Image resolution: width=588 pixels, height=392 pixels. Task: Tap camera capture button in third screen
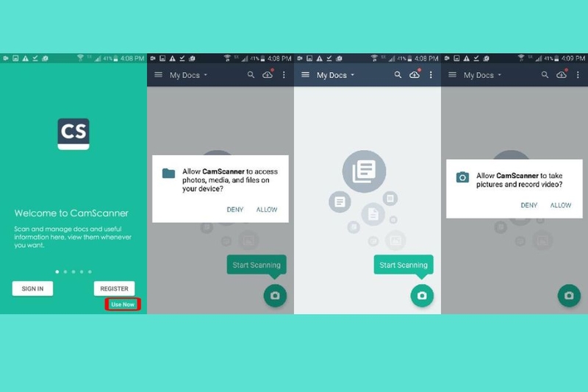(422, 296)
